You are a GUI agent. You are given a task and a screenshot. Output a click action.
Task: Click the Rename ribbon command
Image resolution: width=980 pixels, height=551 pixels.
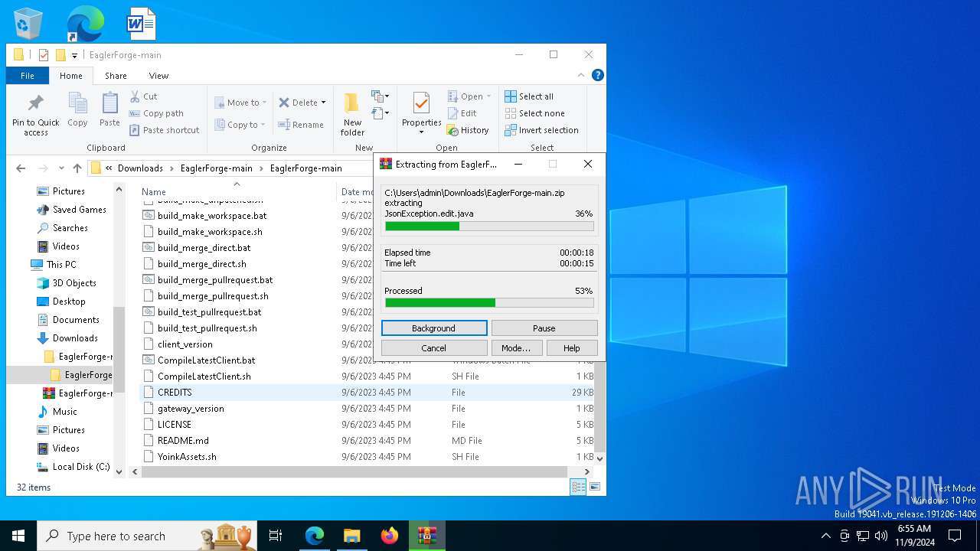pos(301,125)
